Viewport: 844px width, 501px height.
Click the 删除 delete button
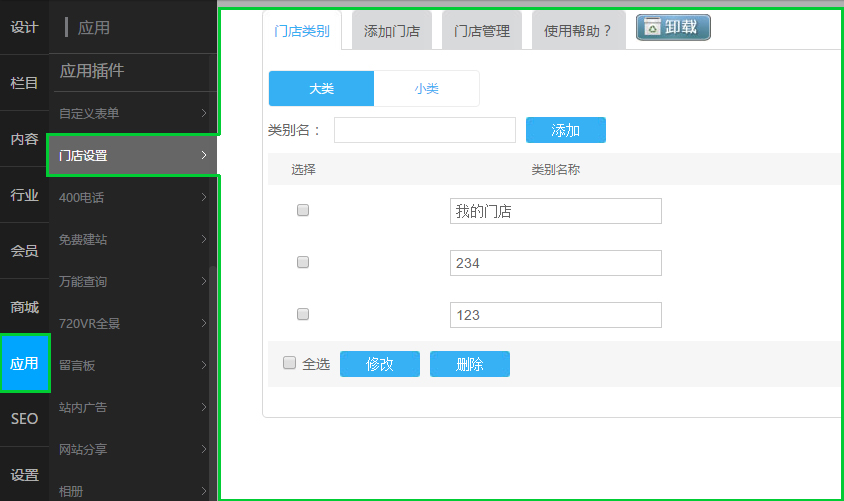point(469,365)
